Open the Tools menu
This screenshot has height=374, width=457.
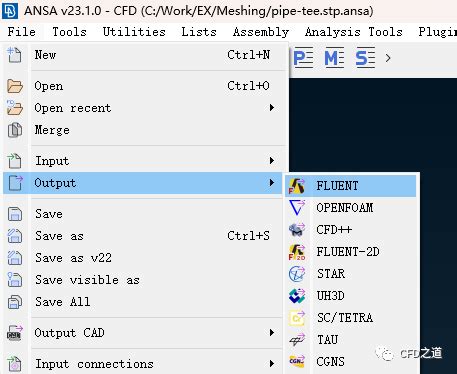(69, 32)
